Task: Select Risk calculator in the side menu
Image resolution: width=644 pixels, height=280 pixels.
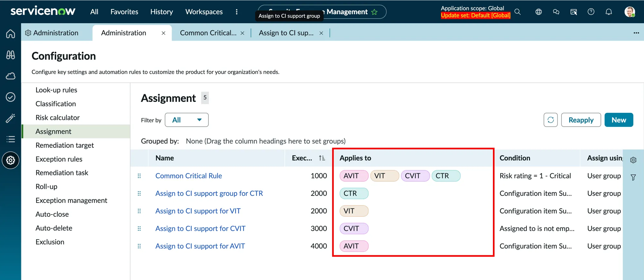Action: pyautogui.click(x=57, y=118)
